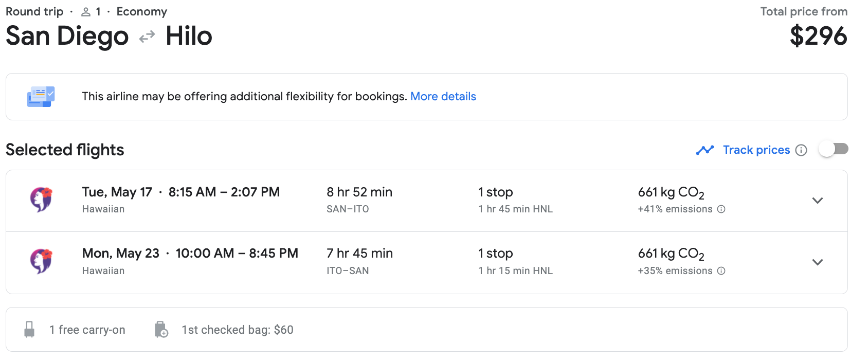Screen dimensions: 868x361
Task: Click the $296 total price
Action: (x=818, y=36)
